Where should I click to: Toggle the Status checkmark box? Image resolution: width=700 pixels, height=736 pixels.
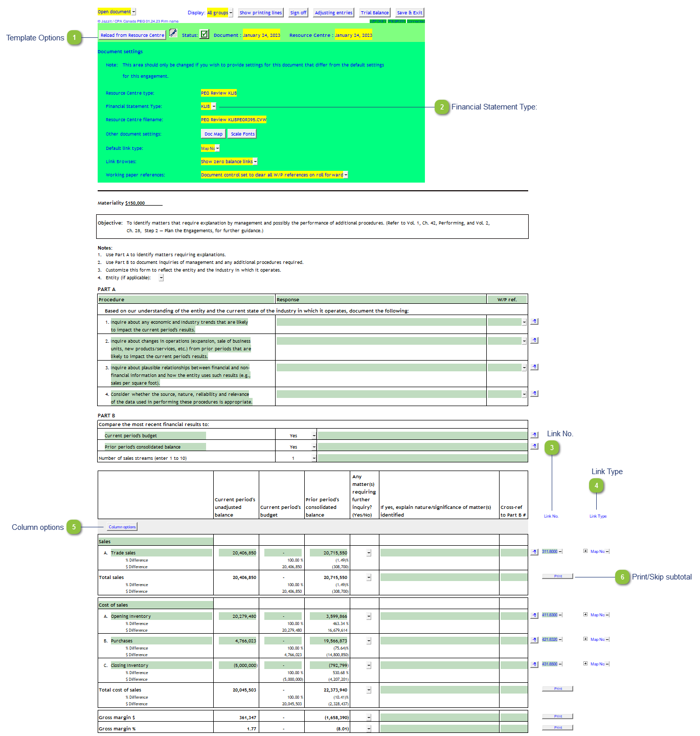[x=205, y=34]
